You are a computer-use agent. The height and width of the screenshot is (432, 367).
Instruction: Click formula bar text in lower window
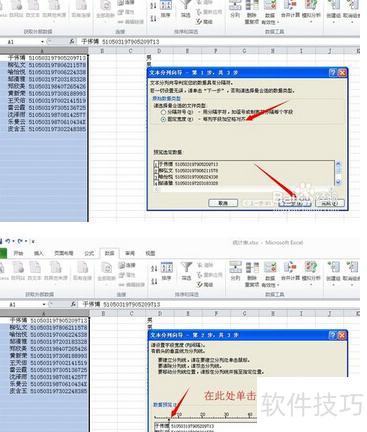point(122,305)
